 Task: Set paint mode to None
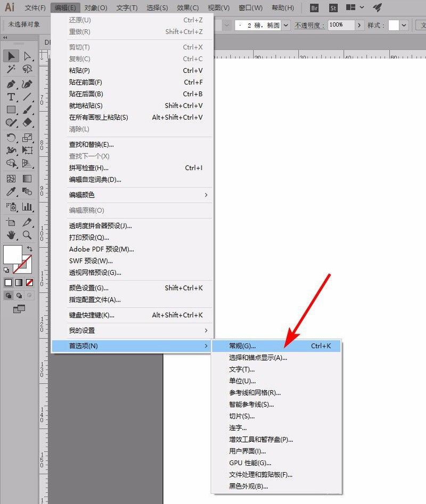pos(30,283)
